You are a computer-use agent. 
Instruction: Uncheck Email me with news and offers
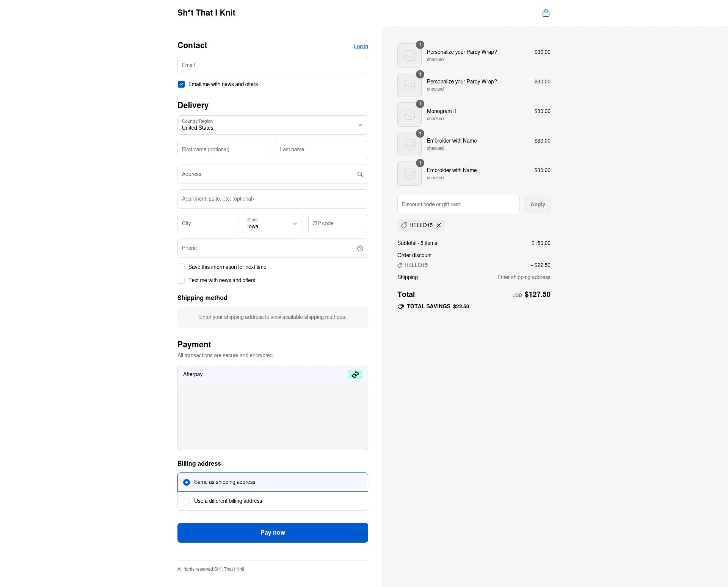(x=181, y=84)
